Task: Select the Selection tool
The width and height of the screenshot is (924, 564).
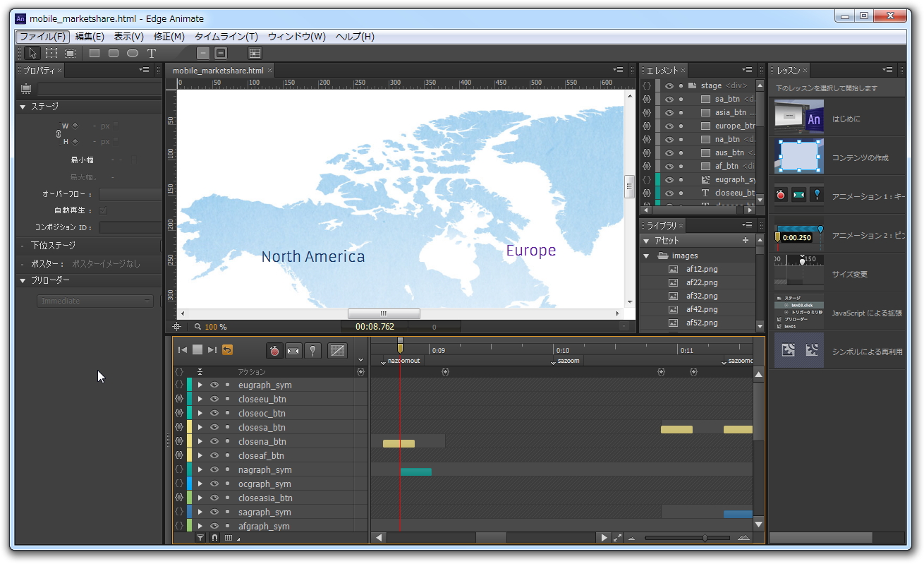Action: point(32,53)
